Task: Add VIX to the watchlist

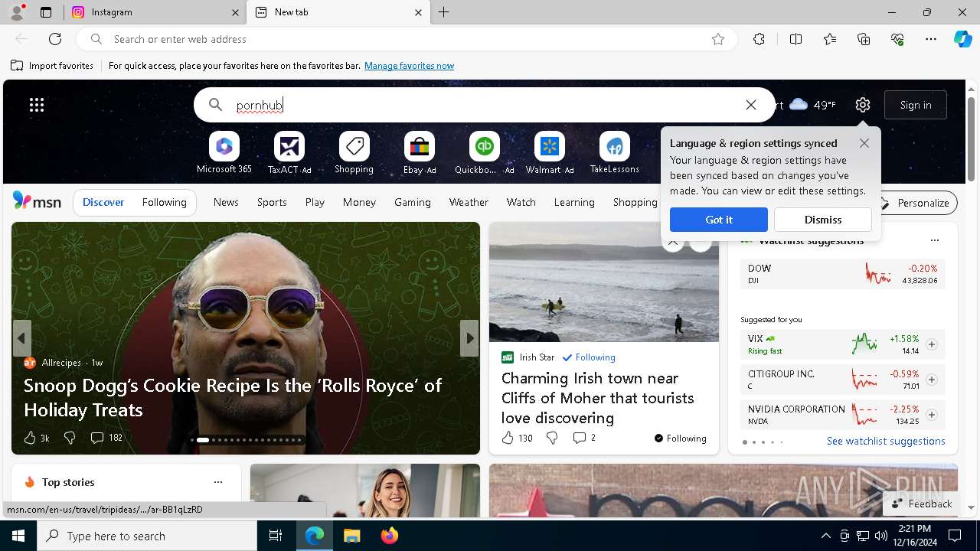Action: coord(932,344)
